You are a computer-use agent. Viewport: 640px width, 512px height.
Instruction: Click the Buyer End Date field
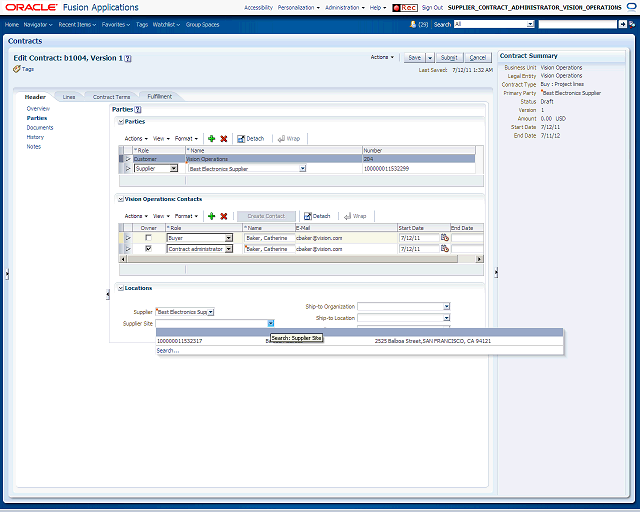coord(467,238)
